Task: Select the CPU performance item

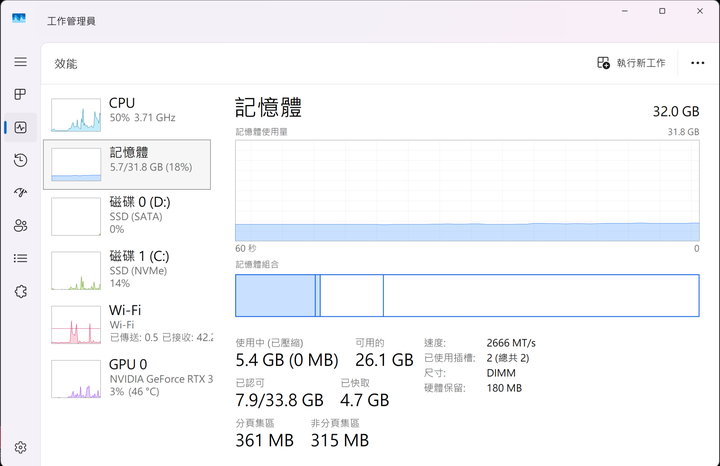Action: pyautogui.click(x=127, y=115)
